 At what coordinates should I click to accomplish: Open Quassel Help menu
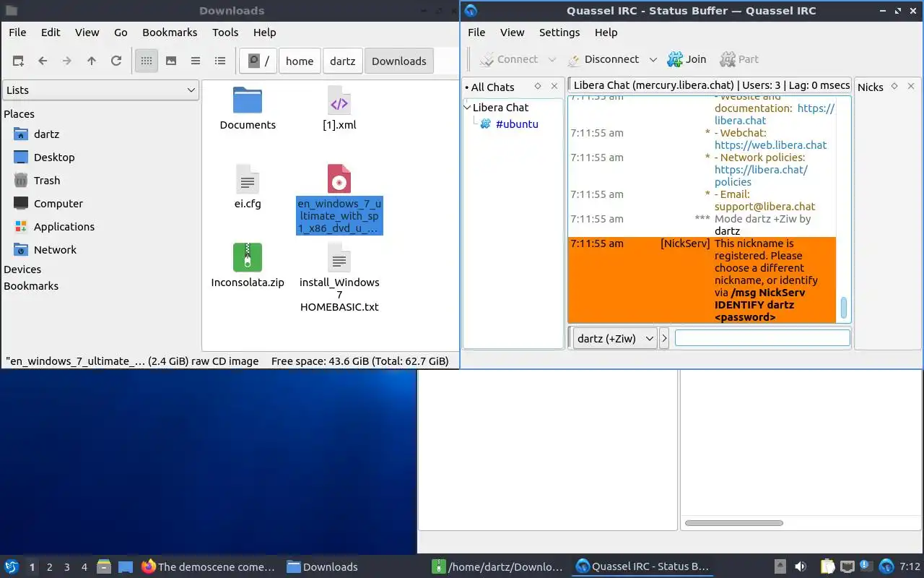(x=606, y=33)
